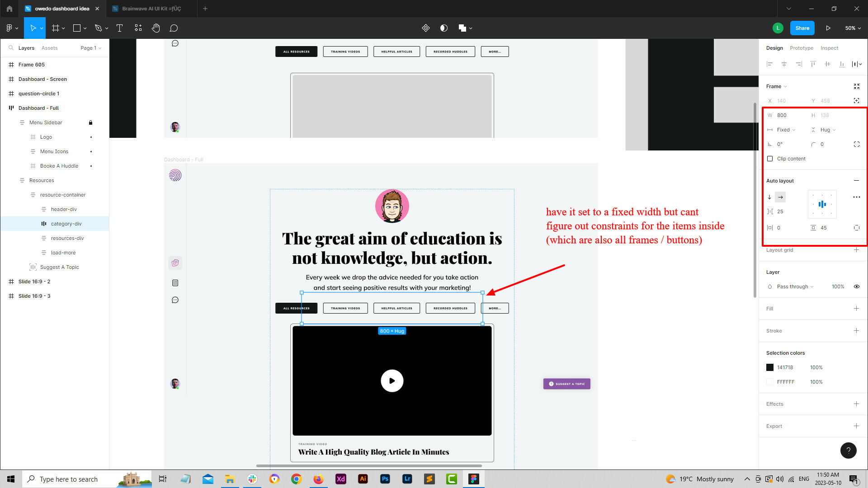Viewport: 868px width, 488px height.
Task: Select the Frame tool in toolbar
Action: pos(56,28)
